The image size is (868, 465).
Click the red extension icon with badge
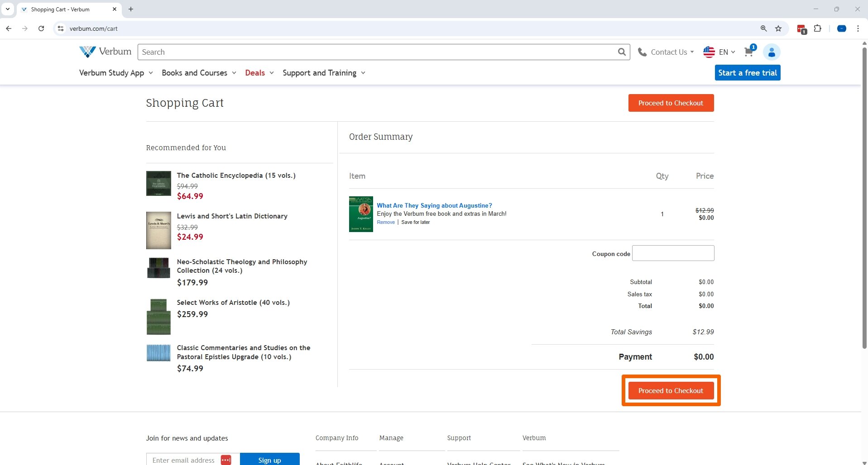click(802, 29)
